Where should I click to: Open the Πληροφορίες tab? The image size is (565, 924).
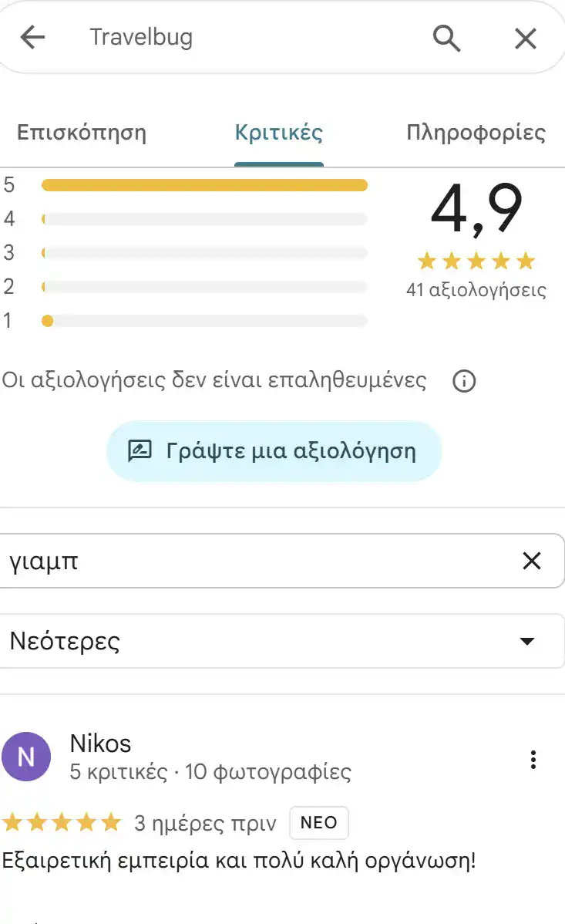click(x=479, y=133)
